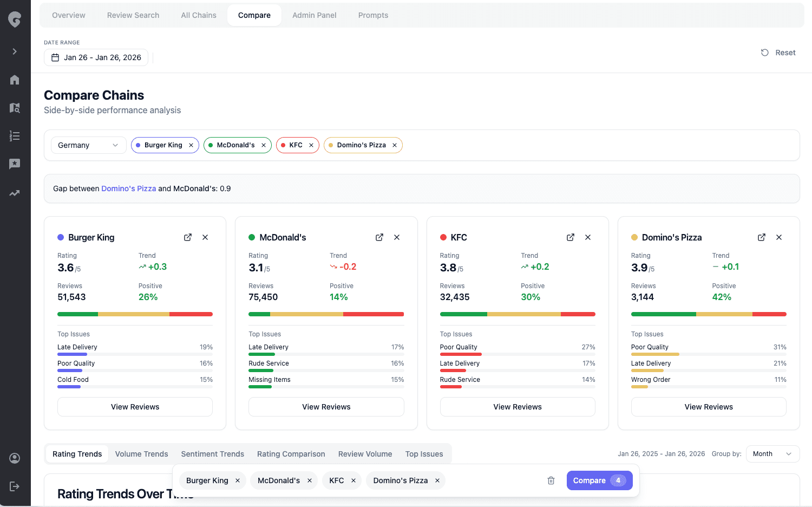
Task: Expand the collapsed sidebar with the chevron icon
Action: [15, 51]
